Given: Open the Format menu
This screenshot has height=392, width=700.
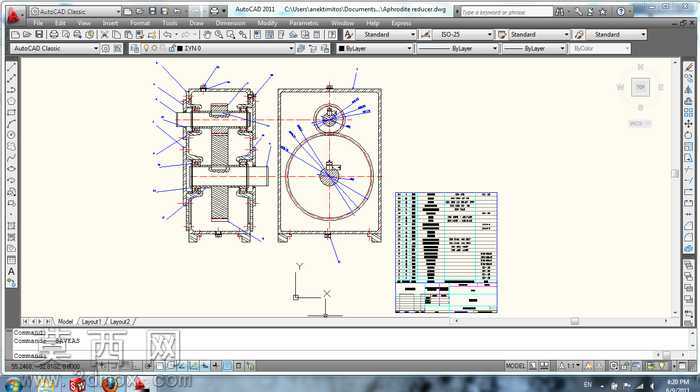Looking at the screenshot, I should (140, 22).
